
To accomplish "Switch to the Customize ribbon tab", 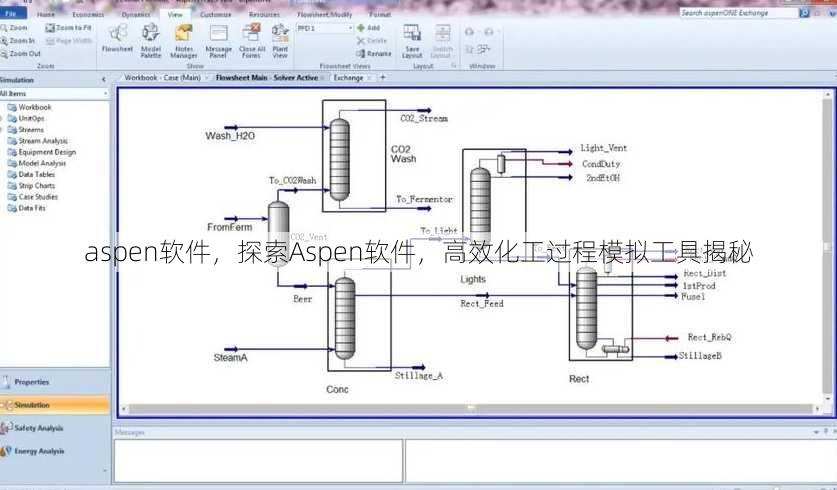I will [x=216, y=14].
